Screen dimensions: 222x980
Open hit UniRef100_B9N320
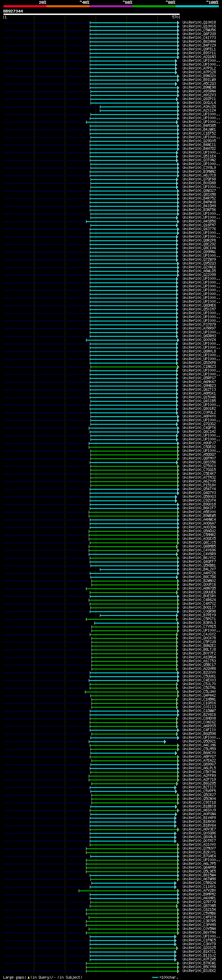tap(199, 76)
